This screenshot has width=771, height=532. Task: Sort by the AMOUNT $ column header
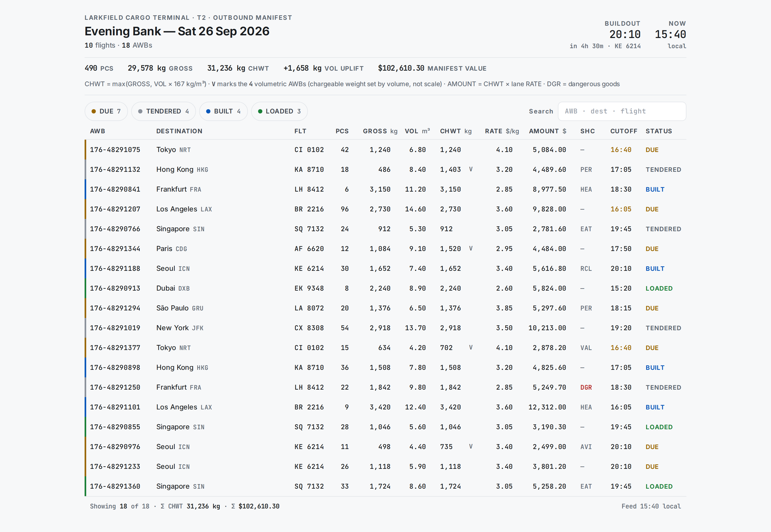pos(547,131)
